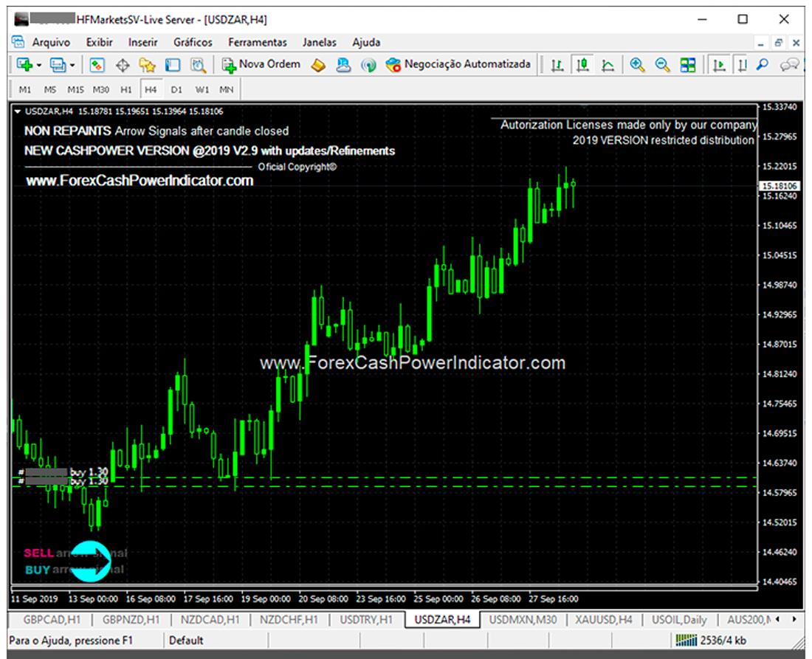The width and height of the screenshot is (812, 659).
Task: Open the New Chart tool
Action: pos(24,65)
